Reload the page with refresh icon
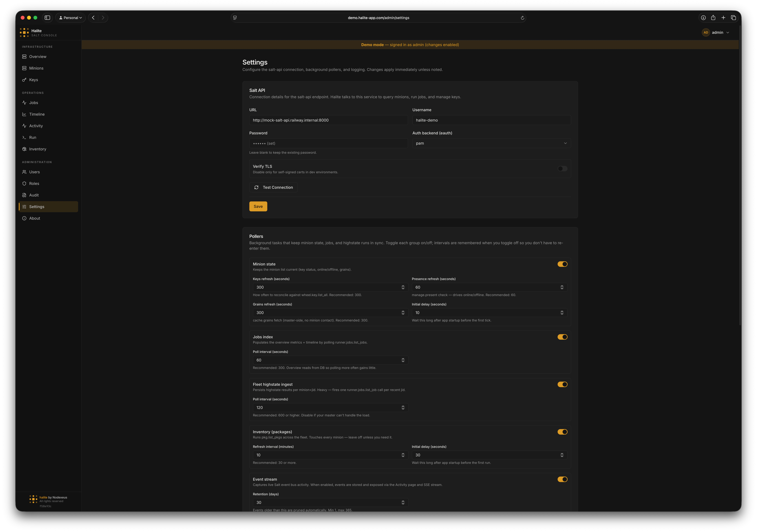The image size is (757, 532). [522, 18]
